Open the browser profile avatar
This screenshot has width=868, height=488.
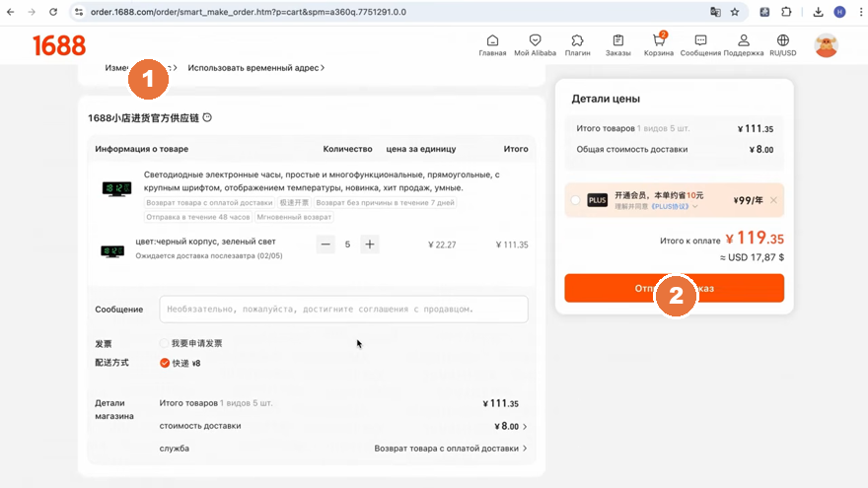[x=839, y=12]
